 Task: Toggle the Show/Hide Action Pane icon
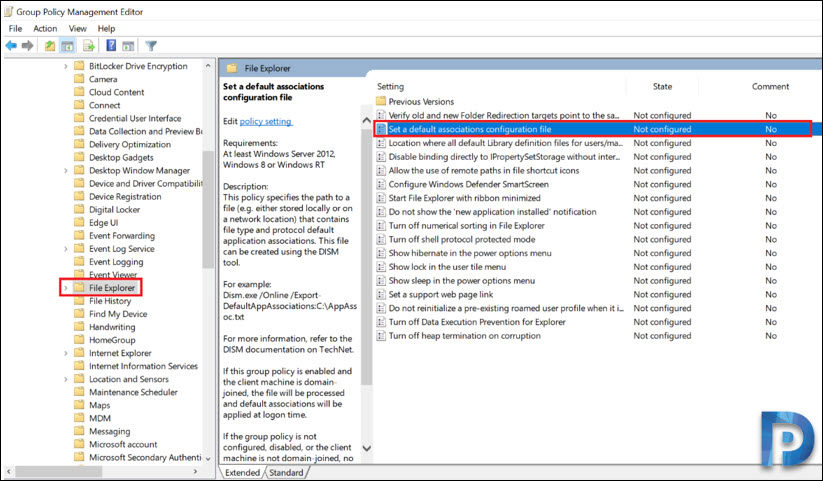tap(128, 46)
